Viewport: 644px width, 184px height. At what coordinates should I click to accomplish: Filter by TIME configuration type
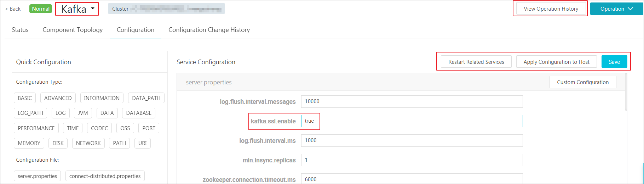(73, 128)
